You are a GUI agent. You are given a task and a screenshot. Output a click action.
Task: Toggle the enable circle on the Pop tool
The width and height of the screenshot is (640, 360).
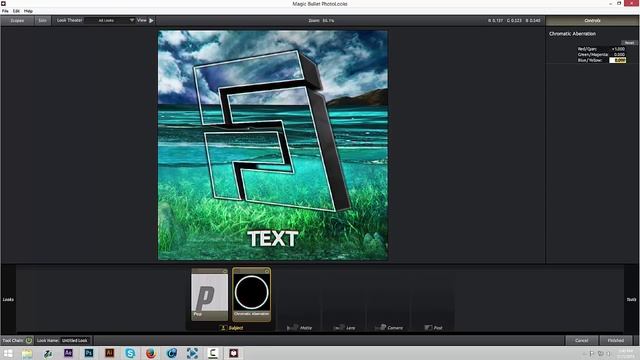click(x=224, y=271)
